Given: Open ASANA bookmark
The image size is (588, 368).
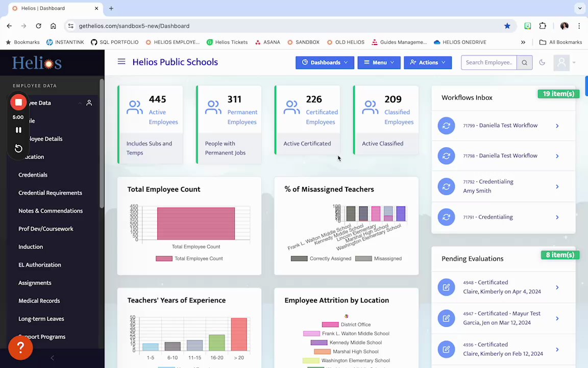Looking at the screenshot, I should [x=267, y=42].
